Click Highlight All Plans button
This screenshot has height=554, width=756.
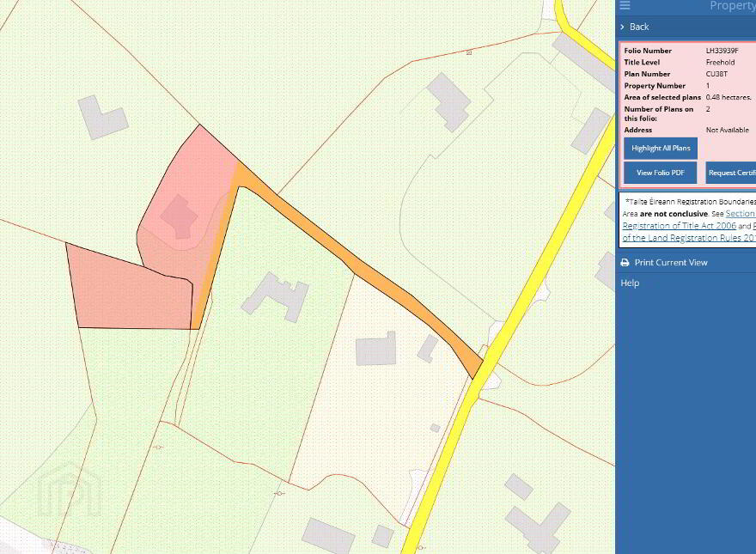click(x=661, y=148)
